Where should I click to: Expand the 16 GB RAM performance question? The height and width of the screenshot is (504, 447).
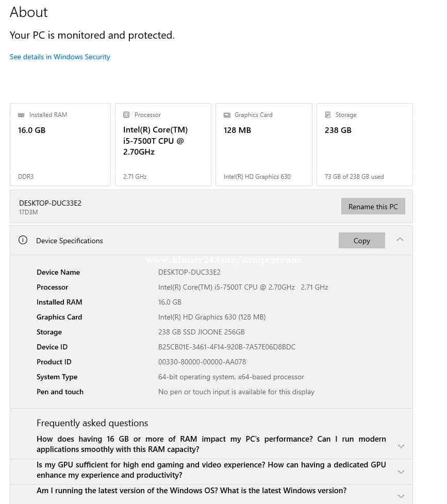401,446
